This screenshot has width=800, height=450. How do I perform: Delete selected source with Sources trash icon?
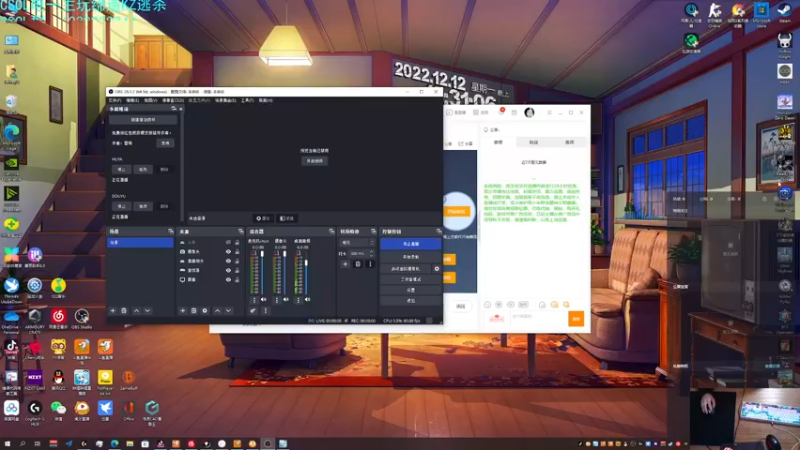(194, 310)
